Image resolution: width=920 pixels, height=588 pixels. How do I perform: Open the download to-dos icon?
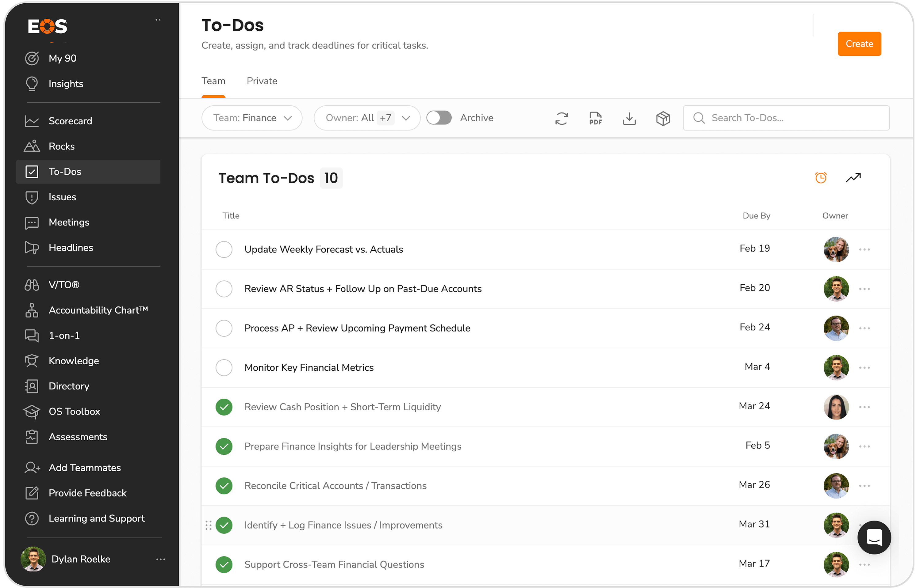pos(629,118)
